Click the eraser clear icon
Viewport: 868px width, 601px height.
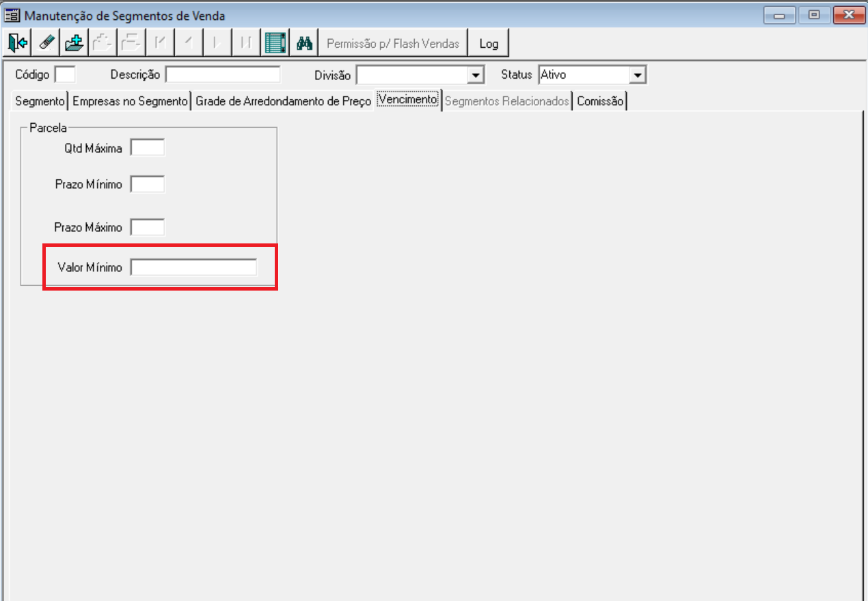pos(46,43)
